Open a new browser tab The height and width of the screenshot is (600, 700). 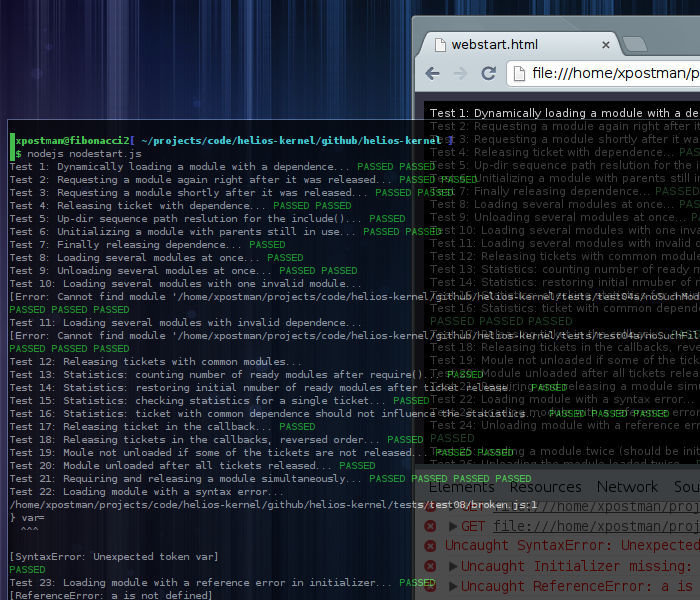coord(634,44)
